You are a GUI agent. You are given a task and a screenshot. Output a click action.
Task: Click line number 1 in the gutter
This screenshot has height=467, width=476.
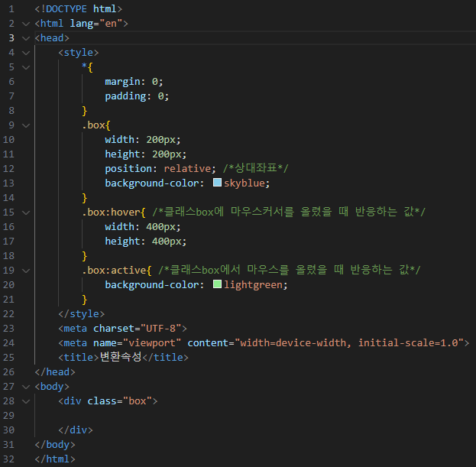[x=11, y=9]
